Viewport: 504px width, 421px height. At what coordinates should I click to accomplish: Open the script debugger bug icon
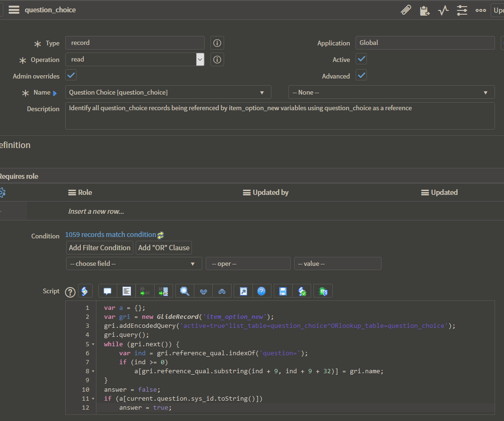(x=323, y=291)
